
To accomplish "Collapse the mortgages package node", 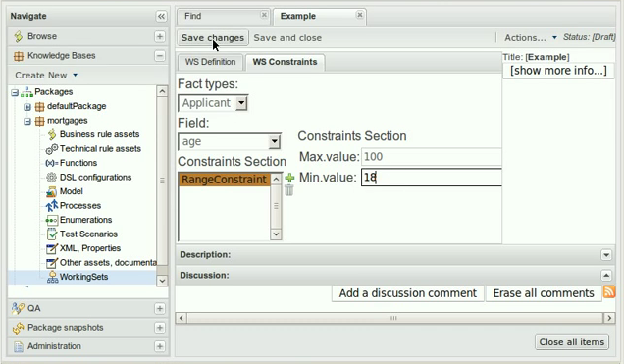I will (27, 121).
